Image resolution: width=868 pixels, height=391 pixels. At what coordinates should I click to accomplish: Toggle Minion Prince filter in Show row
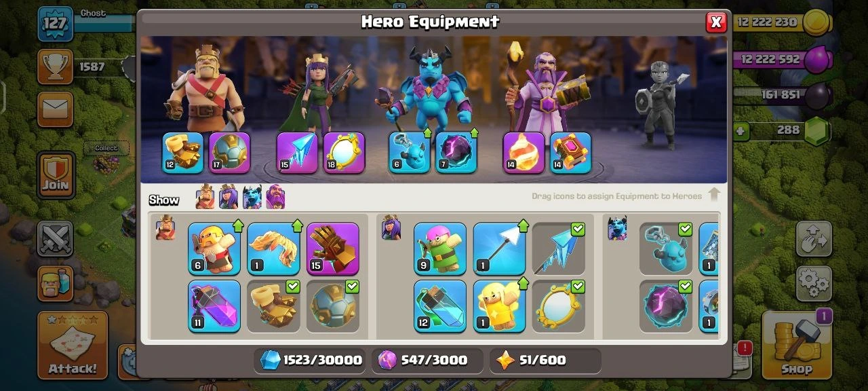click(252, 197)
